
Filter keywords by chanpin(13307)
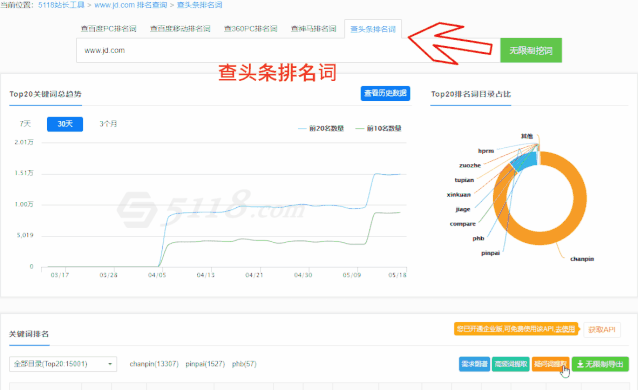click(x=154, y=364)
